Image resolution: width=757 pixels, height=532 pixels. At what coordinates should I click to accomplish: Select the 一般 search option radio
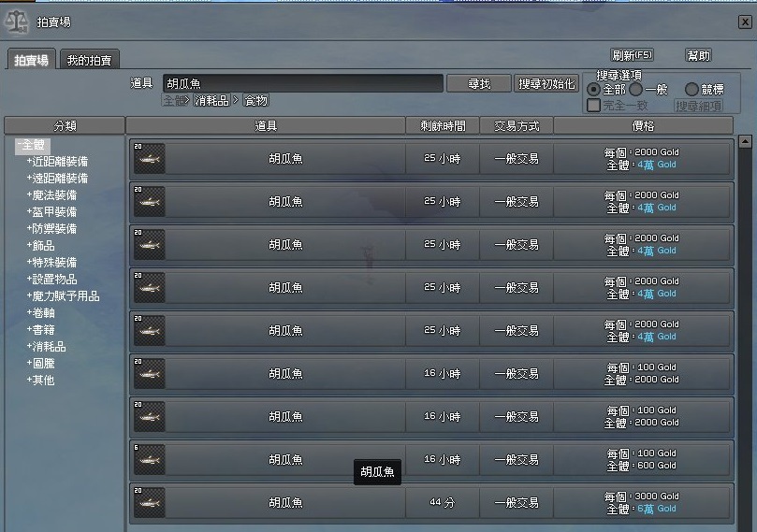(635, 89)
